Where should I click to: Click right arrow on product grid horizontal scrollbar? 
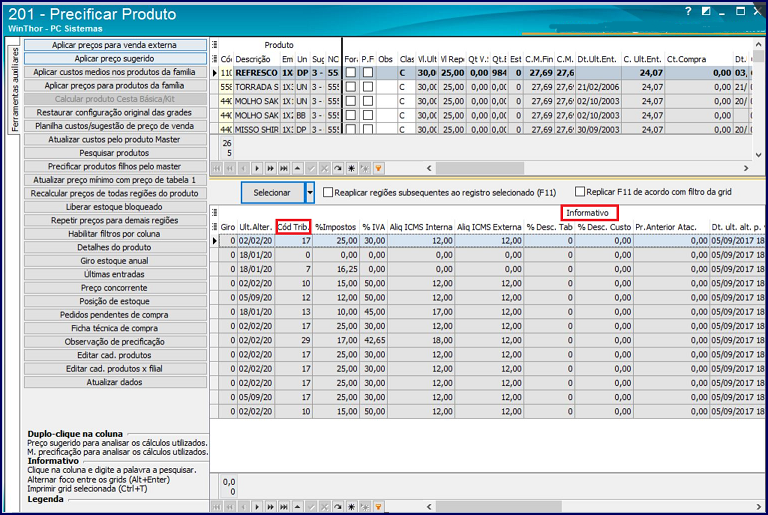click(x=746, y=168)
